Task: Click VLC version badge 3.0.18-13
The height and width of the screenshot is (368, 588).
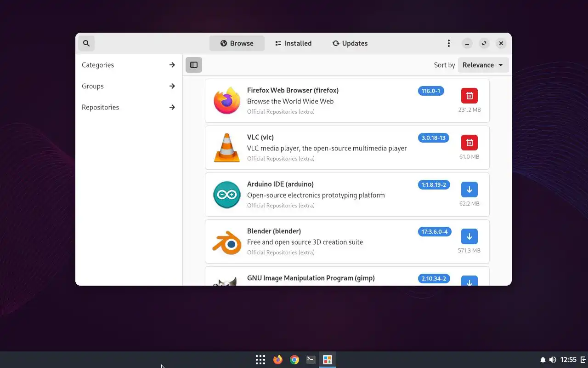Action: [434, 138]
